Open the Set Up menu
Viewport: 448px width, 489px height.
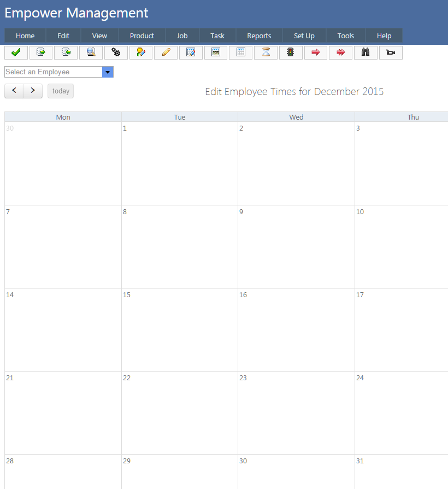click(x=304, y=36)
